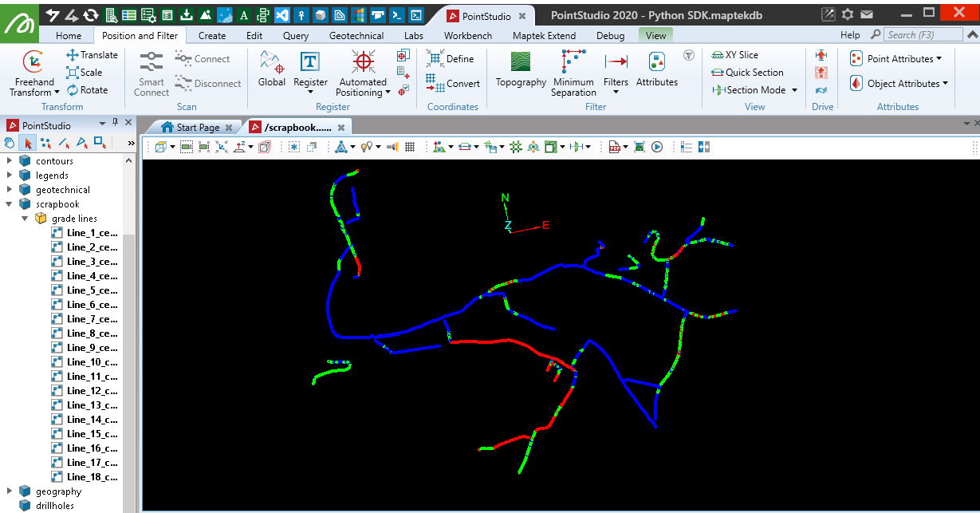Open the Home ribbon tab
The image size is (980, 513).
pyautogui.click(x=69, y=35)
